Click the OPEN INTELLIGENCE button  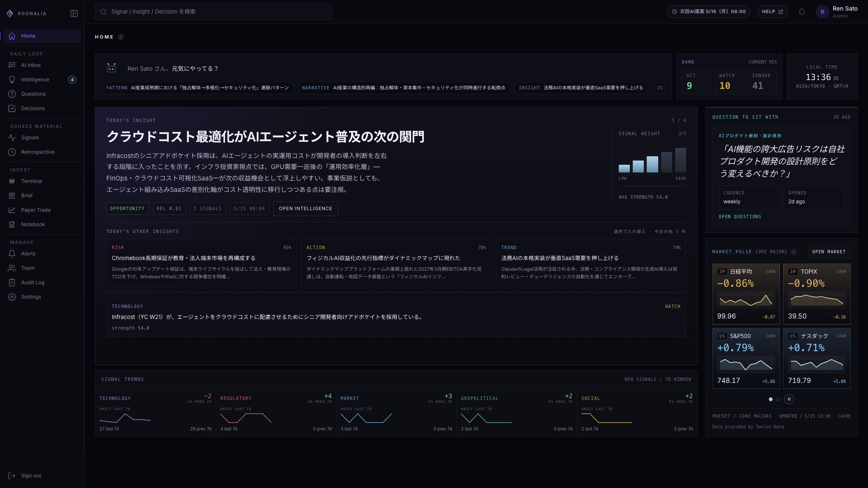coord(306,209)
